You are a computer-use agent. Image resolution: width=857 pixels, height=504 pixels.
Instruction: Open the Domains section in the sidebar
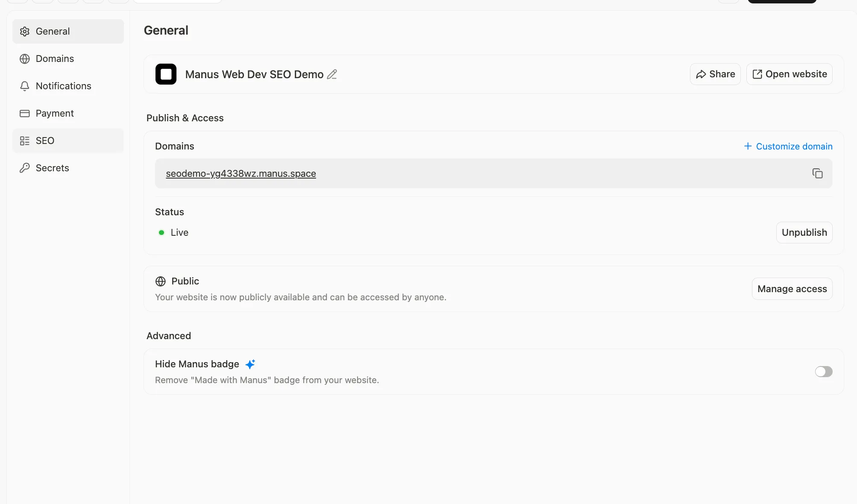click(55, 59)
